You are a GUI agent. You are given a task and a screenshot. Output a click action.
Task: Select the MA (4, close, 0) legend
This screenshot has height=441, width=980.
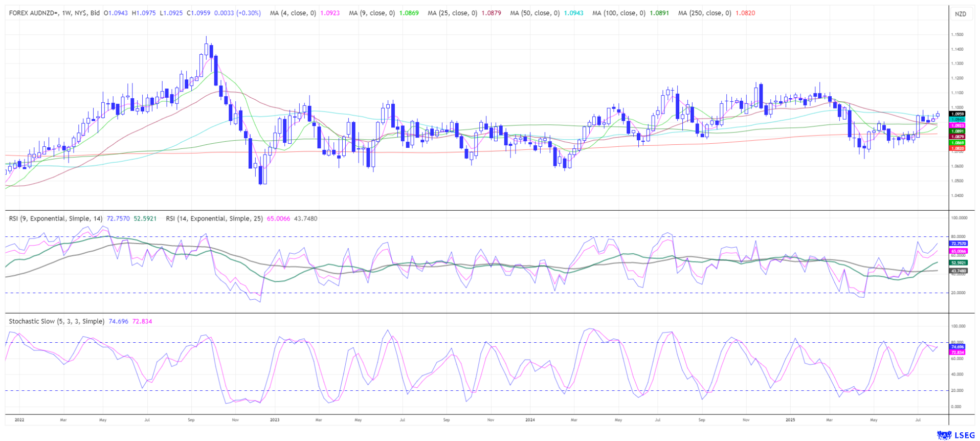coord(293,13)
